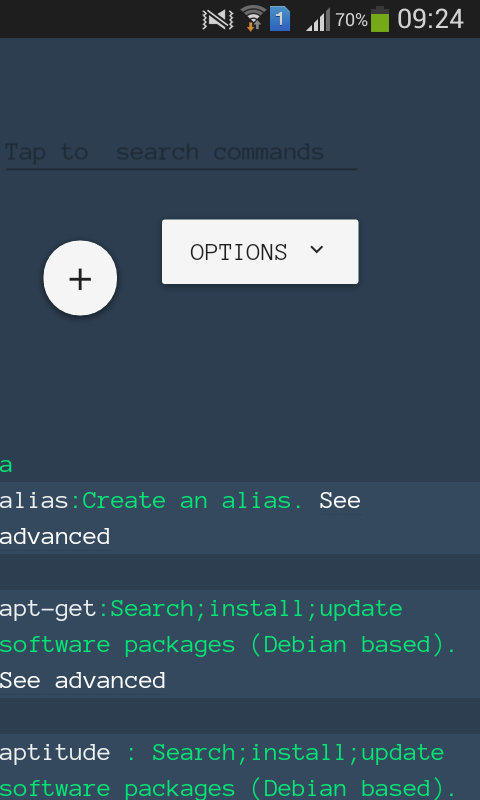Viewport: 480px width, 800px height.
Task: Tap the apt-get description about Debian packages
Action: pyautogui.click(x=228, y=627)
